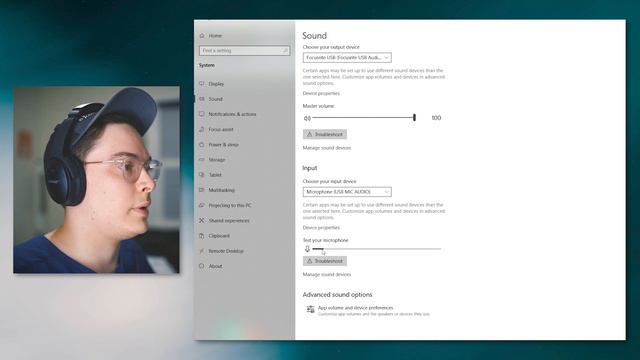
Task: Click the master volume slider handle
Action: pyautogui.click(x=414, y=118)
